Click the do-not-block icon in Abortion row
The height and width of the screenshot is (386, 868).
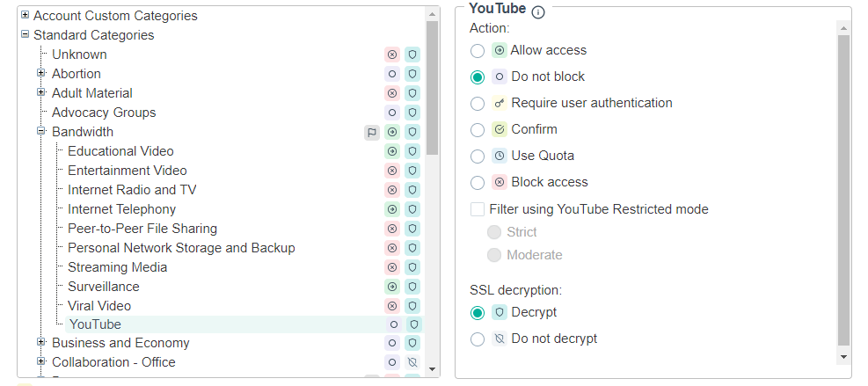click(x=392, y=74)
